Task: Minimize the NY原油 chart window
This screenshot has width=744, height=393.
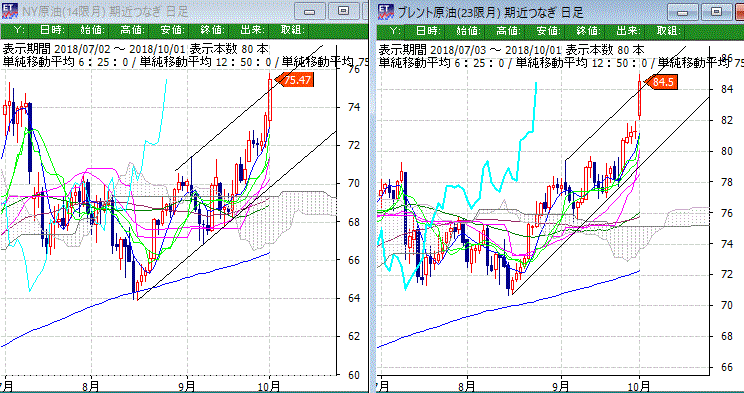Action: [x=311, y=11]
